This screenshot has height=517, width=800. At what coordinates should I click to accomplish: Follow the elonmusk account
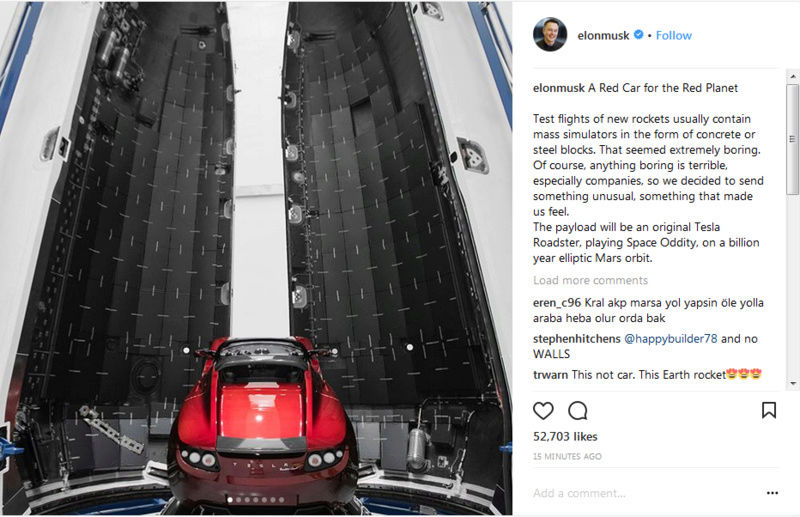pos(673,35)
